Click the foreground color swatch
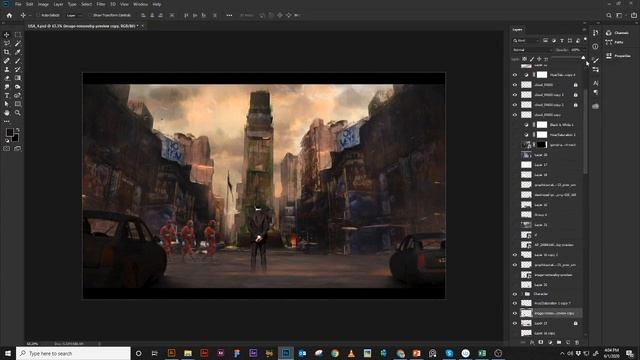Screen dimensions: 640x360 click(x=9, y=132)
